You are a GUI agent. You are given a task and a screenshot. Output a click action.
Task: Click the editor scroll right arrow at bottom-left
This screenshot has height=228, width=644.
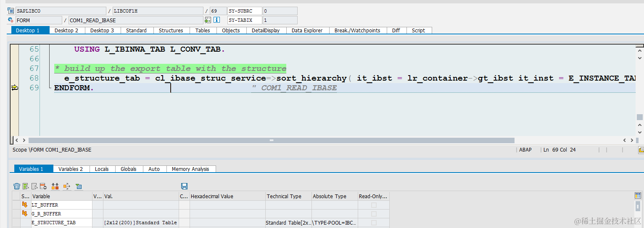click(24, 140)
